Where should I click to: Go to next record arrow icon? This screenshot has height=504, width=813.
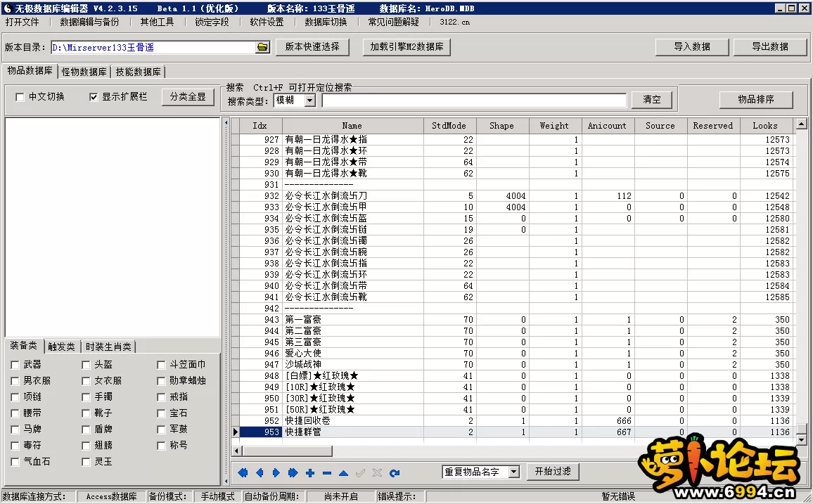pos(276,472)
